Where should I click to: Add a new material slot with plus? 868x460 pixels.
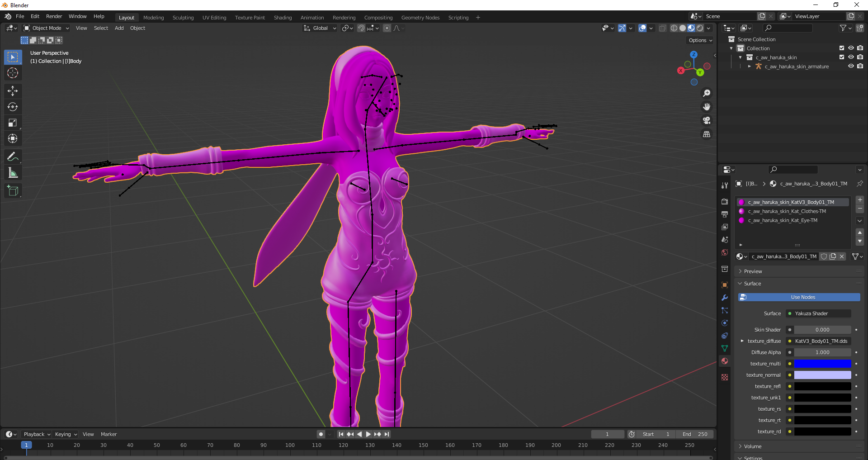[x=860, y=199]
